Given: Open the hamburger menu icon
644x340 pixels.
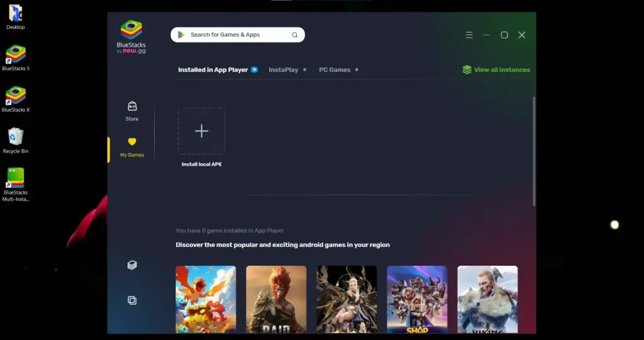Looking at the screenshot, I should (469, 35).
